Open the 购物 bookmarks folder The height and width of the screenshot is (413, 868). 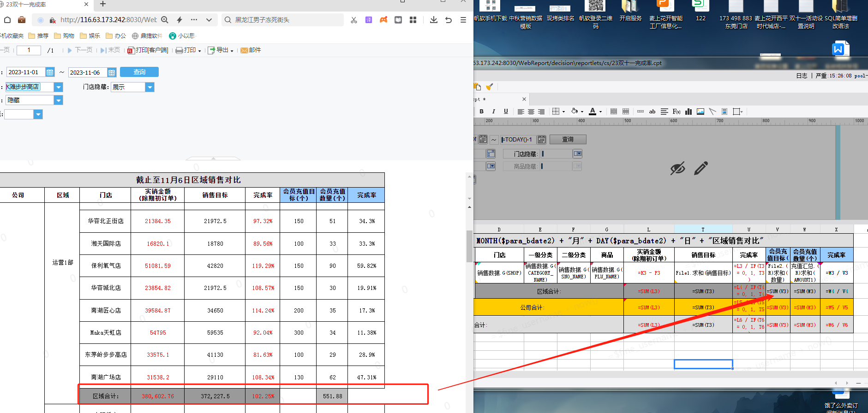point(64,35)
